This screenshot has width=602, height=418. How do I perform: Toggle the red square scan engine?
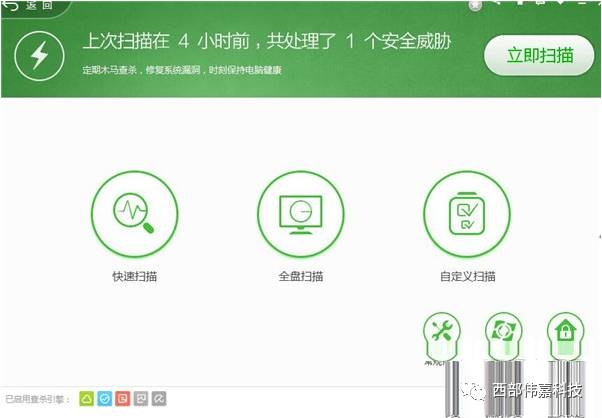pos(123,399)
